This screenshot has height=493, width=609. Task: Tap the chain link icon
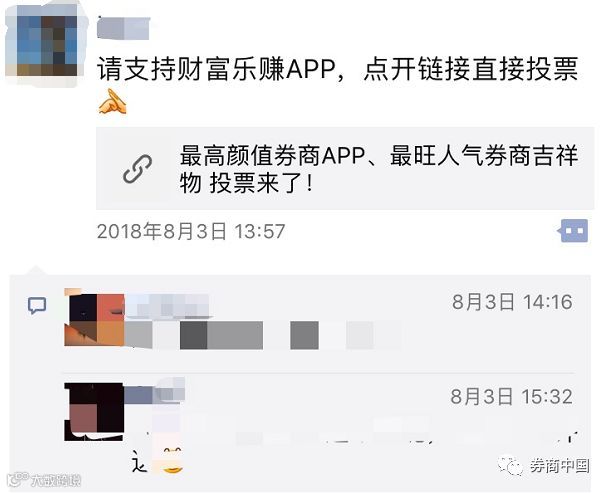tap(137, 169)
